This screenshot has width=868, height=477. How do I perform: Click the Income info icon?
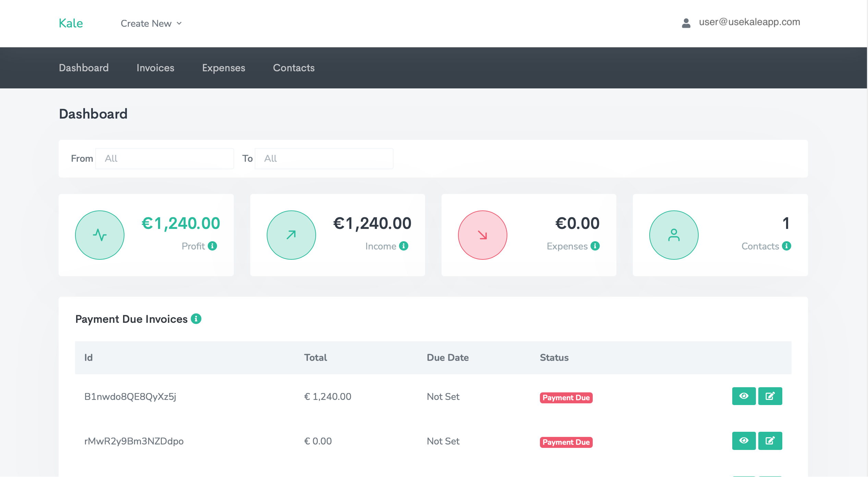[x=403, y=246]
